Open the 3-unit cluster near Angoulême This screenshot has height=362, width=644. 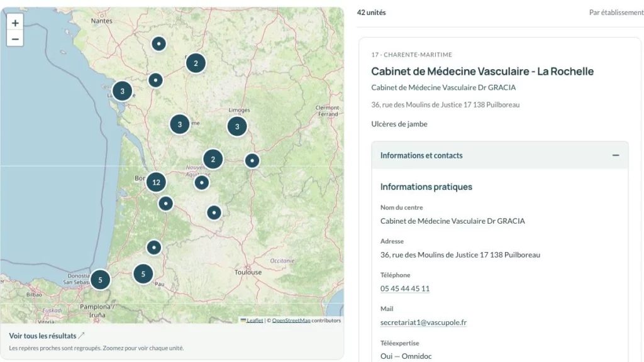click(x=179, y=124)
